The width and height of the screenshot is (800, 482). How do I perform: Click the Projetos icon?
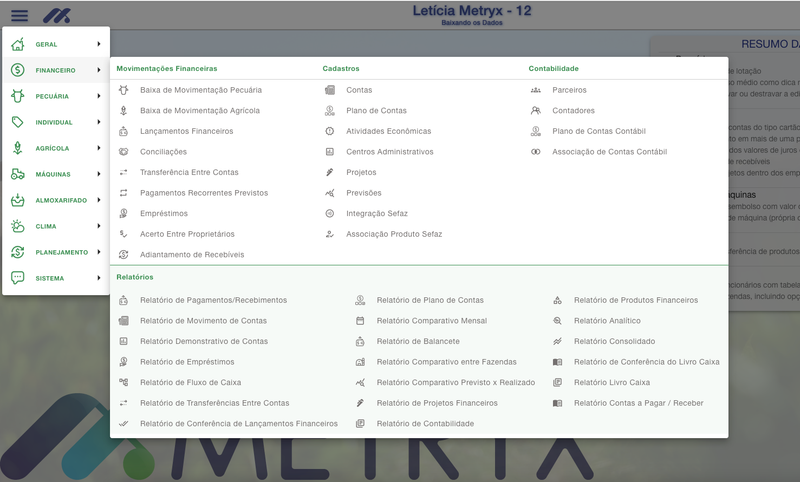click(330, 172)
